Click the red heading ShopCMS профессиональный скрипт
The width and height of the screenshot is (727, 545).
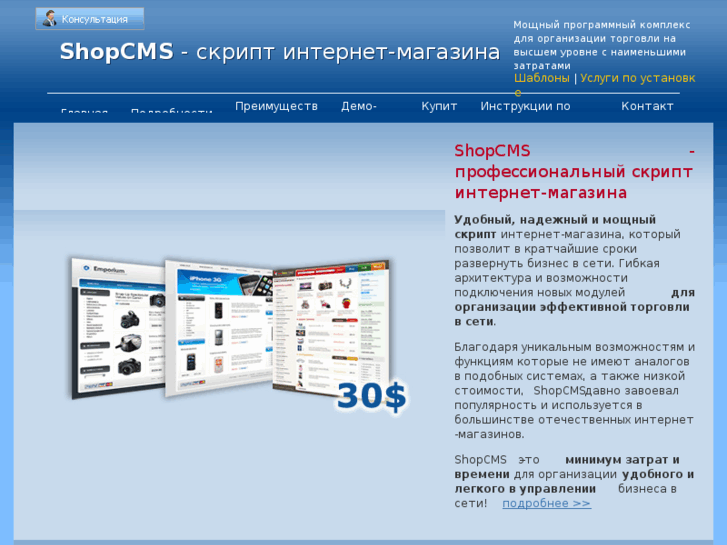tap(574, 172)
